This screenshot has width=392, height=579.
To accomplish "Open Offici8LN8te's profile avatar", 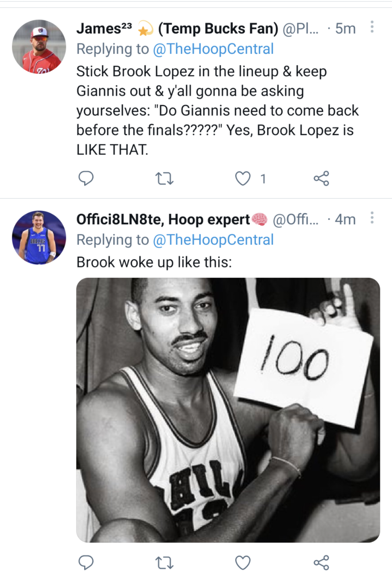I will tap(39, 238).
